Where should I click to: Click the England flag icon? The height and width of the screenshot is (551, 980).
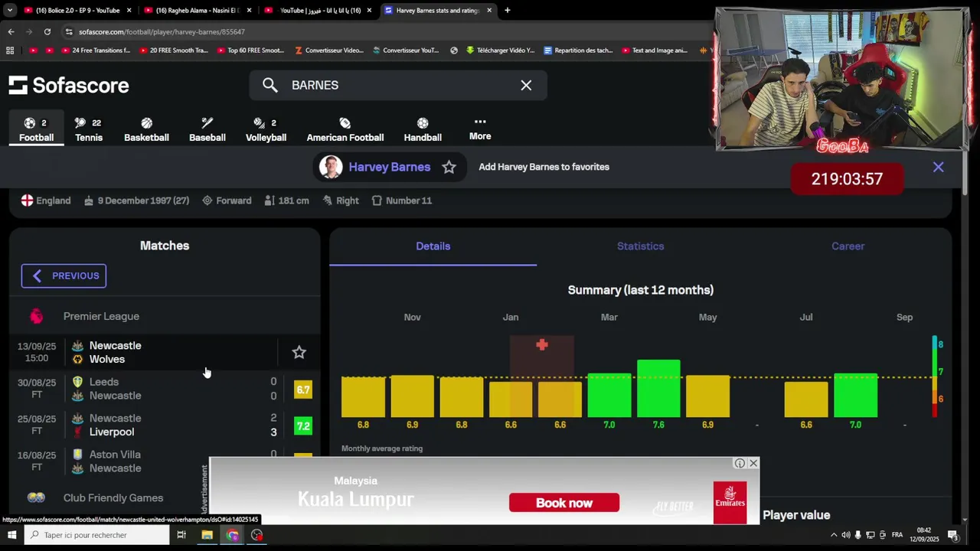27,201
